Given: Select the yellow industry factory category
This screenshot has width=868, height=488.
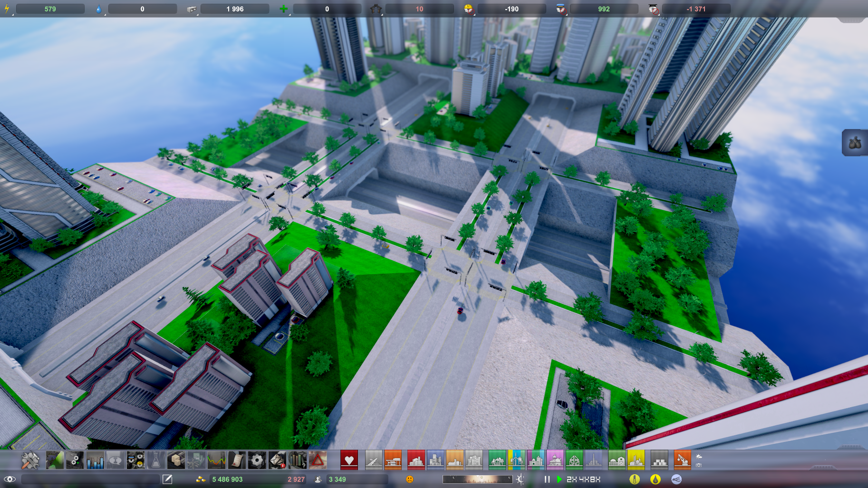Looking at the screenshot, I should [x=636, y=460].
